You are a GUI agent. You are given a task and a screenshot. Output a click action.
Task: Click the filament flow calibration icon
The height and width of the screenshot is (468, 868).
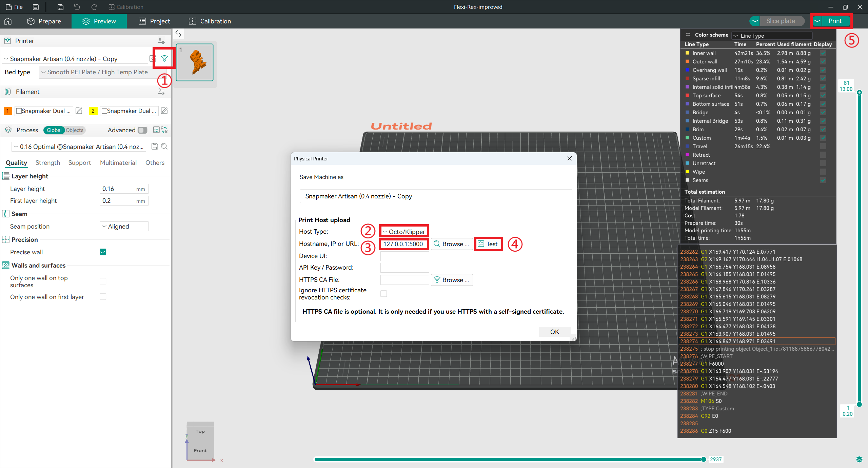[x=161, y=92]
